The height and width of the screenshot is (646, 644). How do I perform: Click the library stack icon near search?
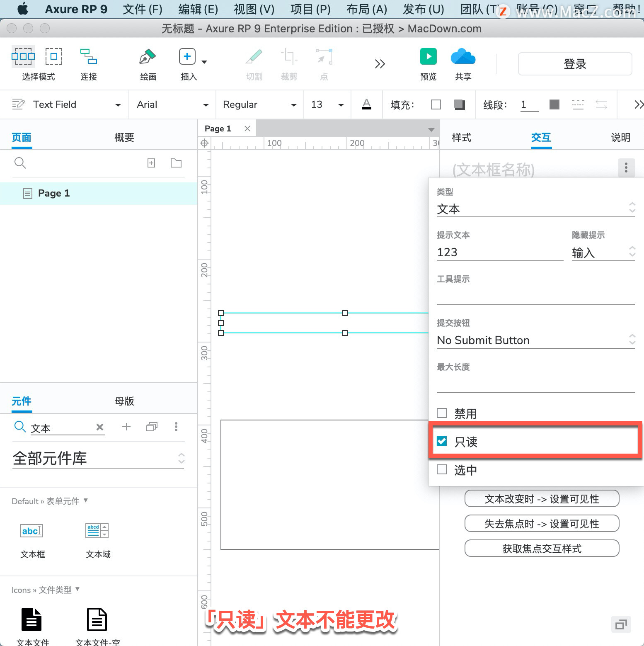(152, 427)
